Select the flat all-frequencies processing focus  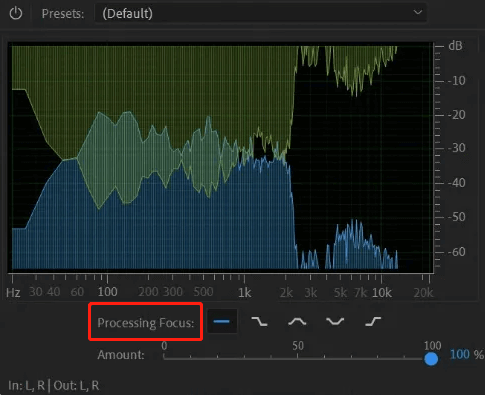tap(222, 321)
